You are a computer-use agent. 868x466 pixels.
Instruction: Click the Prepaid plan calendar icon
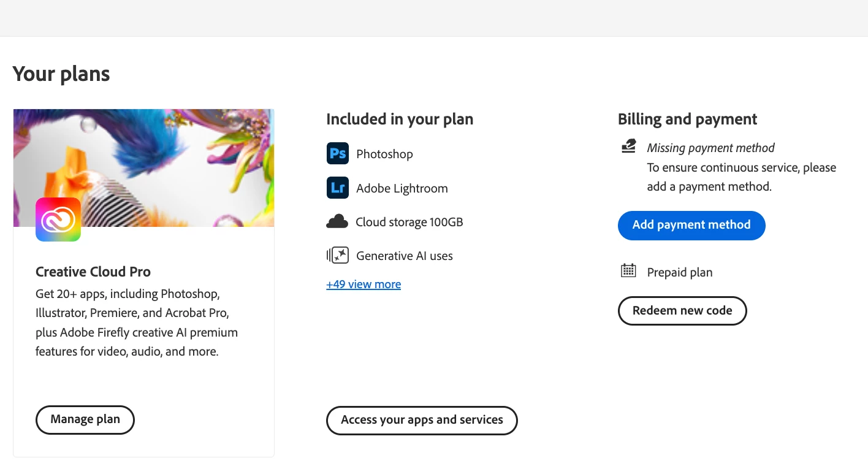pyautogui.click(x=628, y=270)
